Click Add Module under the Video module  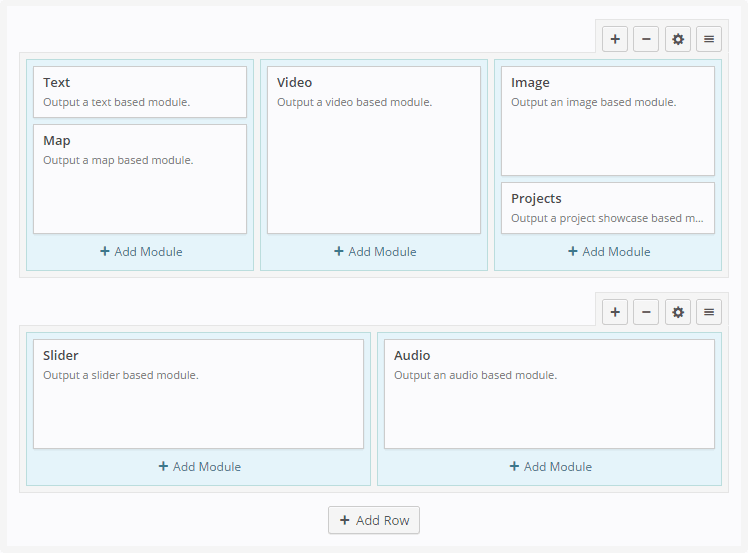click(x=375, y=251)
